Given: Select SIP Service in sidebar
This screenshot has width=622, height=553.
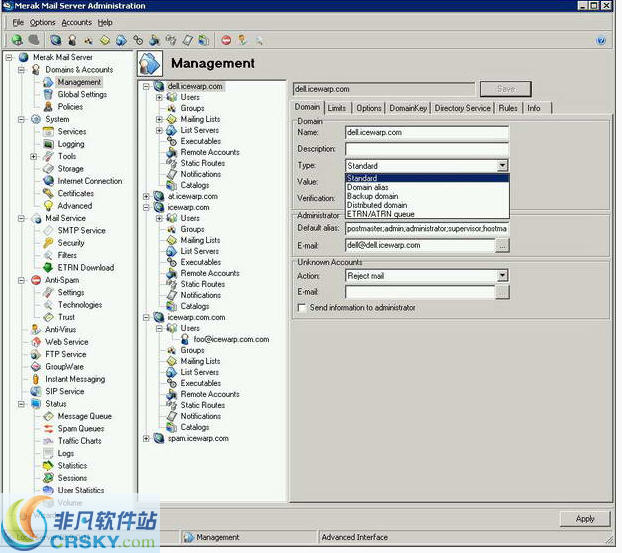Looking at the screenshot, I should coord(65,391).
